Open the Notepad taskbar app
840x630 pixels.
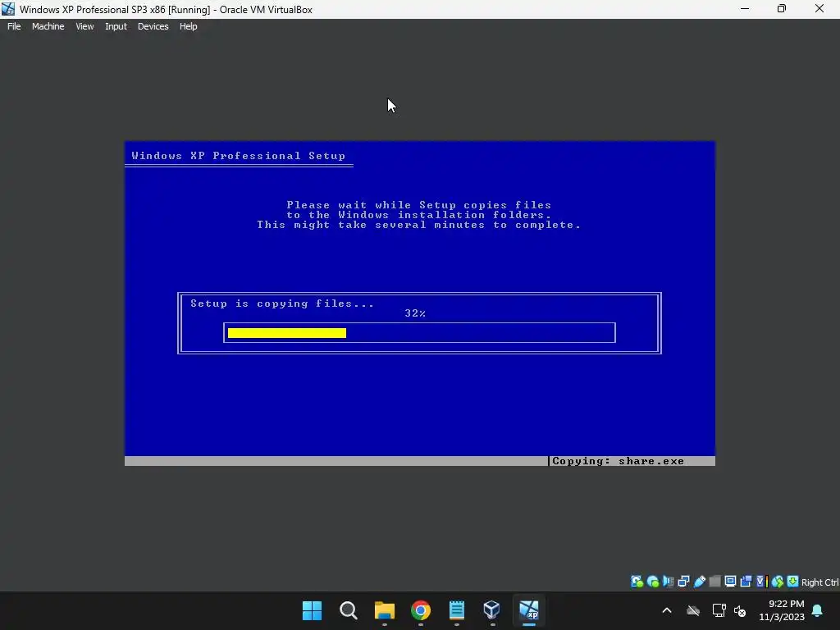coord(456,610)
